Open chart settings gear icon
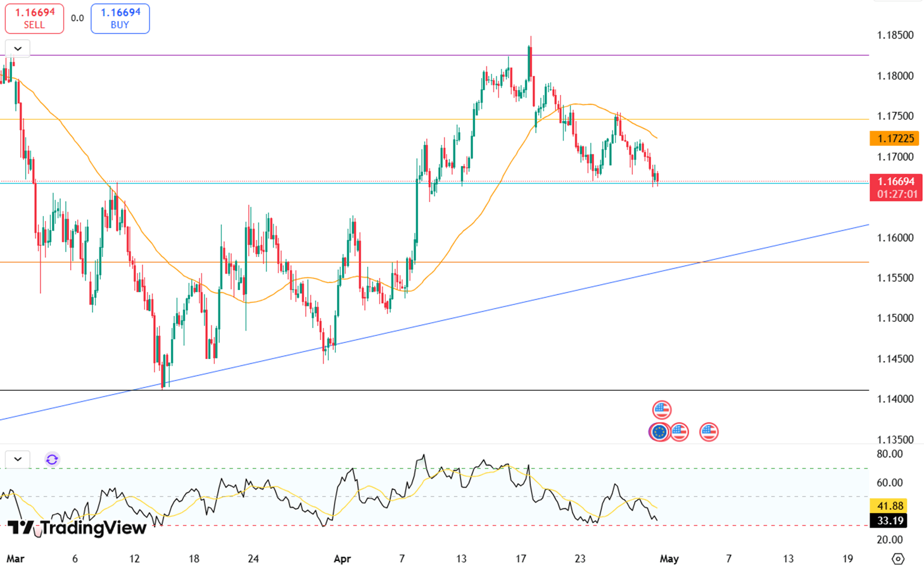The height and width of the screenshot is (568, 924). tap(897, 559)
